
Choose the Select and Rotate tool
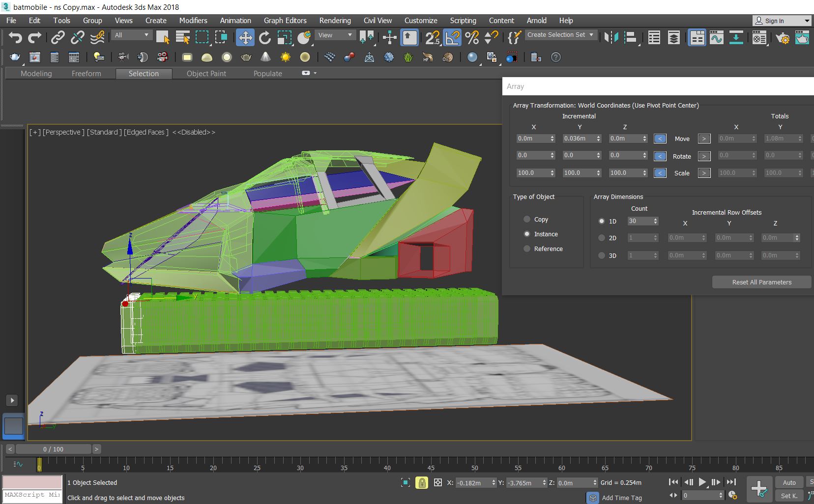point(265,37)
